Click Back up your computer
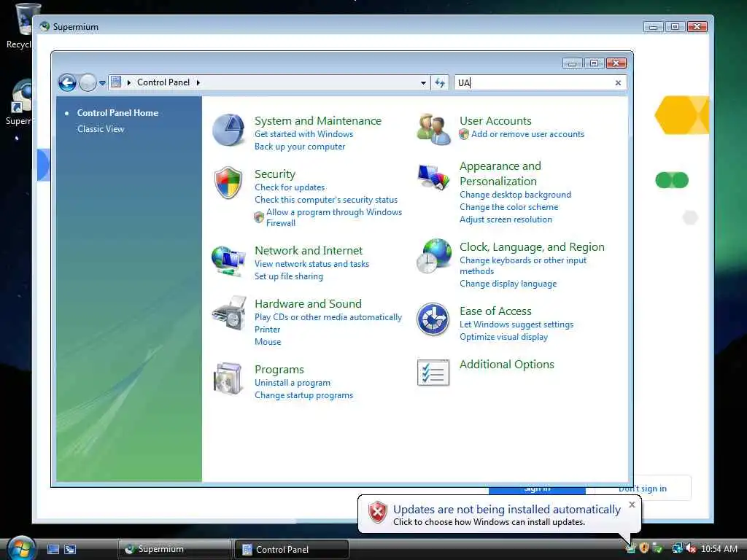Viewport: 747px width, 560px height. pos(300,147)
